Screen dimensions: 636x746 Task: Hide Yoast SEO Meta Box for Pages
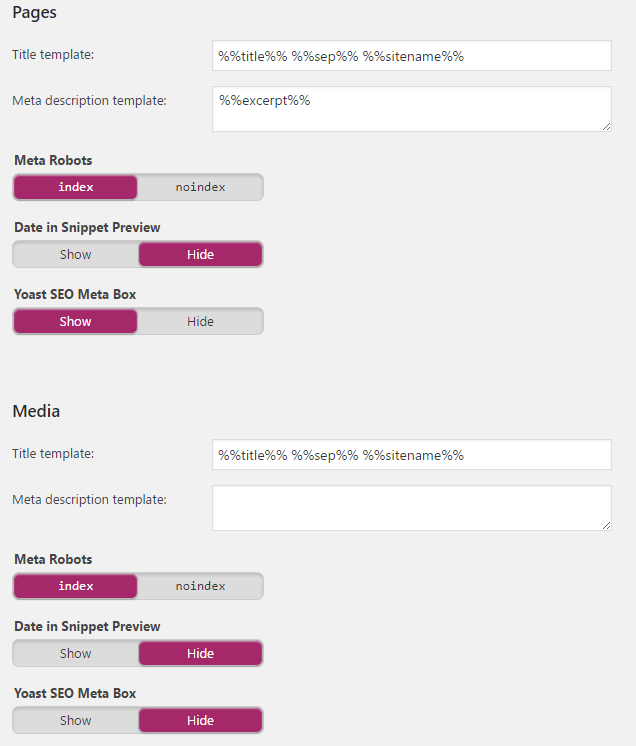point(200,321)
